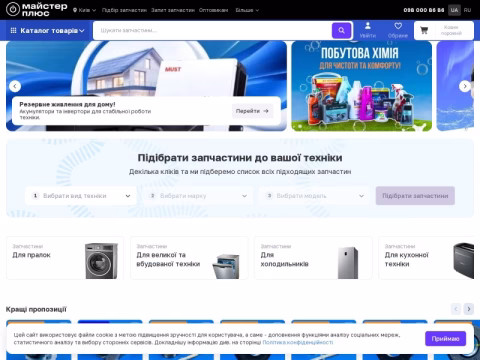
Task: Call the 098 000 86 86 phone number
Action: pyautogui.click(x=424, y=10)
